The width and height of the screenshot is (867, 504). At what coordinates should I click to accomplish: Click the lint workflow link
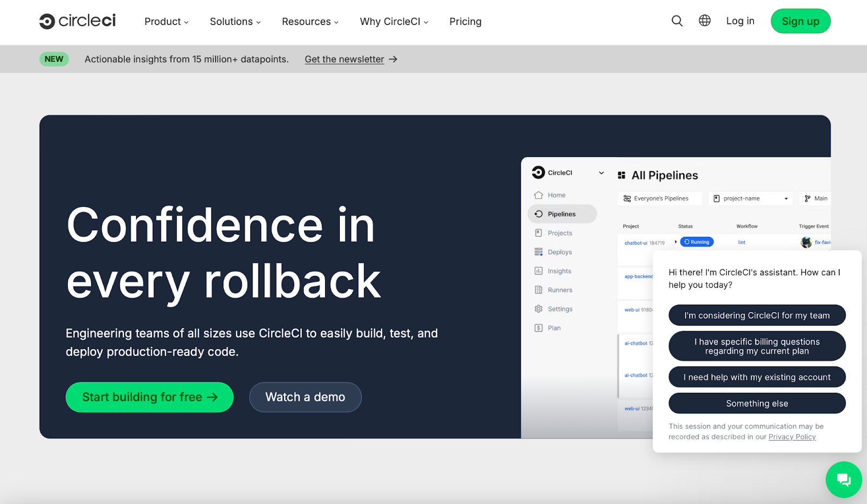pos(741,242)
